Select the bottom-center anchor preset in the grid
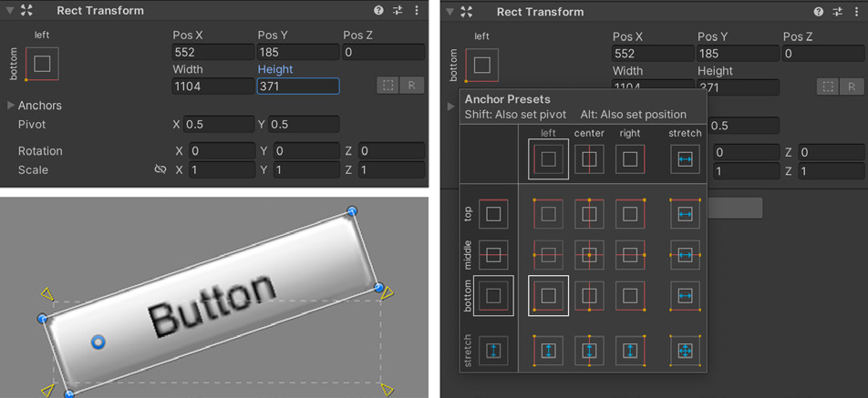The width and height of the screenshot is (868, 398). [589, 296]
